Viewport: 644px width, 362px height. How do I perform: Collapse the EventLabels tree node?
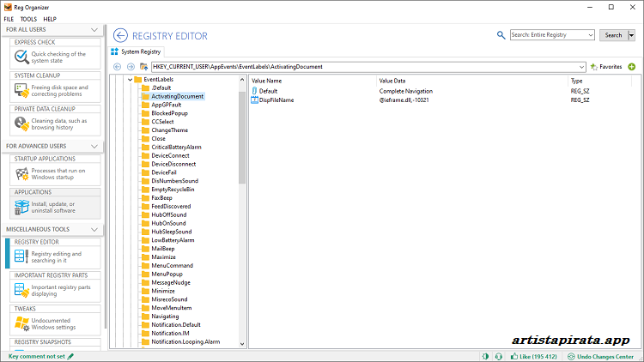(131, 80)
